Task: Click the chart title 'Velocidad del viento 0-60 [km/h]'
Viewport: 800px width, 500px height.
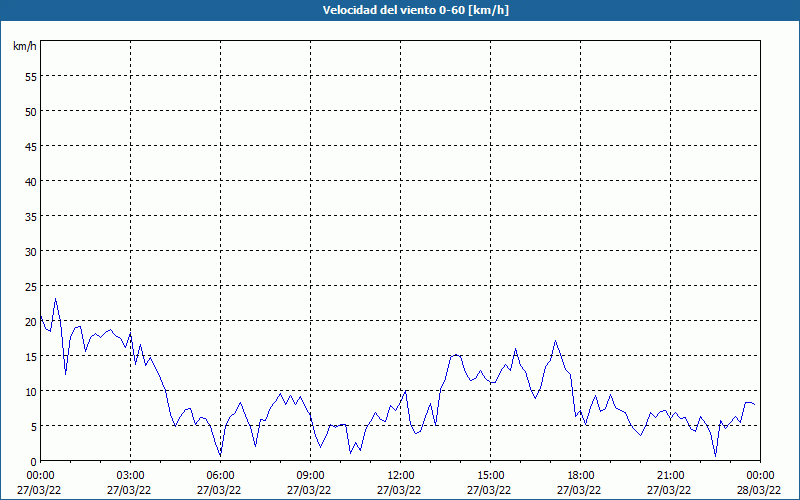Action: coord(416,10)
